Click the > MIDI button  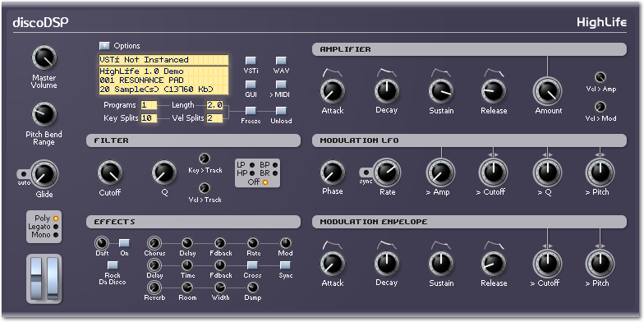[281, 85]
